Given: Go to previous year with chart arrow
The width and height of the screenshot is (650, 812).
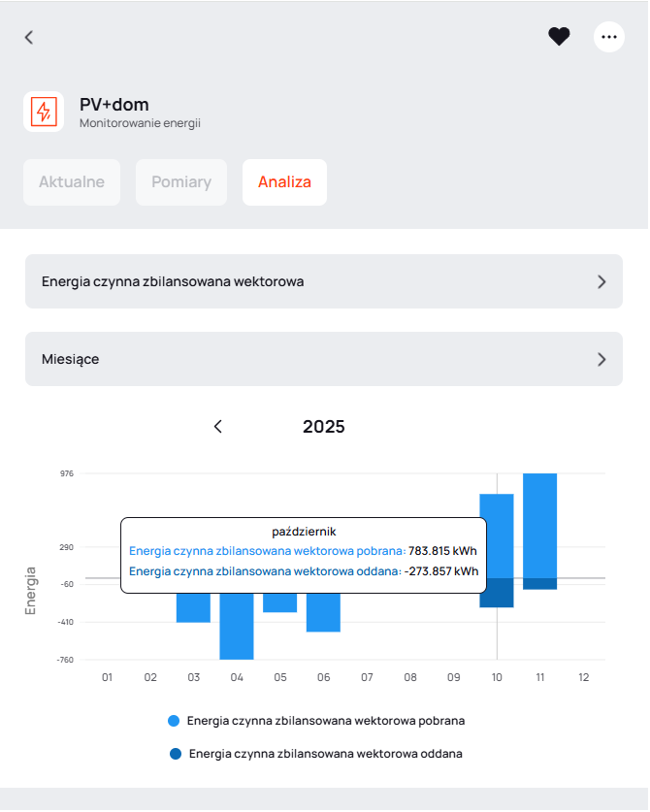Looking at the screenshot, I should pos(218,427).
